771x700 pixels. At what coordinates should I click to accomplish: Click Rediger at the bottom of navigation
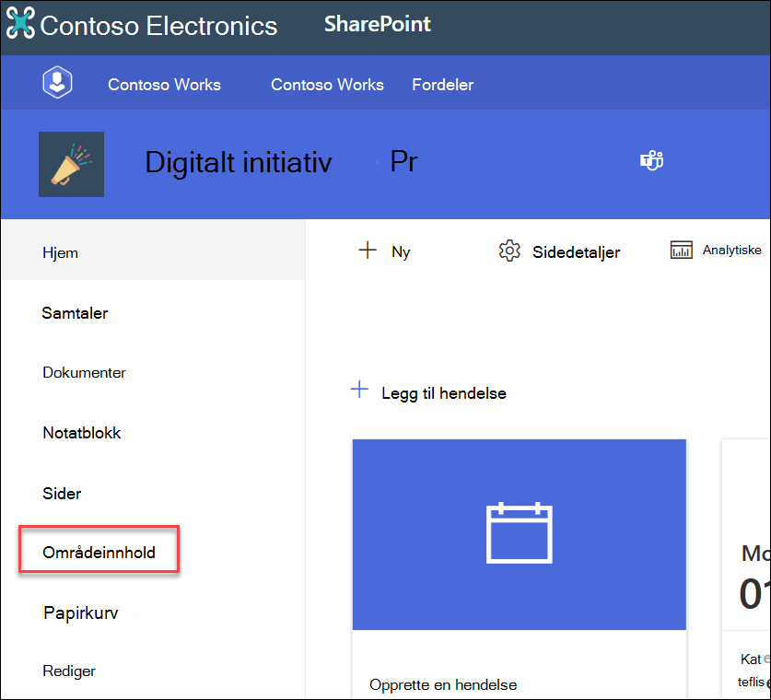[x=69, y=671]
